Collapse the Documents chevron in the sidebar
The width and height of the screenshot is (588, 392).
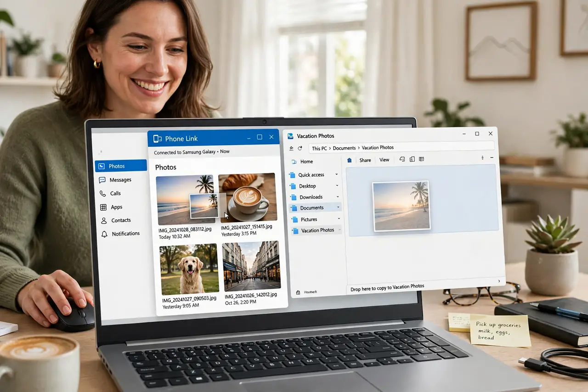click(338, 208)
